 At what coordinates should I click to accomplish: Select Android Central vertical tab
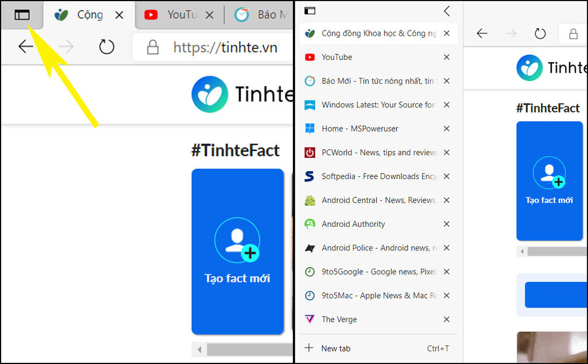pyautogui.click(x=378, y=200)
